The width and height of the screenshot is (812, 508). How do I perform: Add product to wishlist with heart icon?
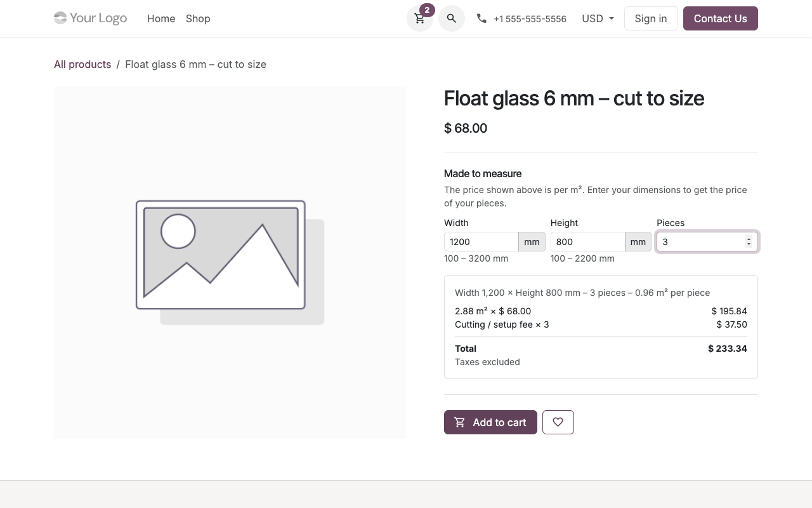558,422
